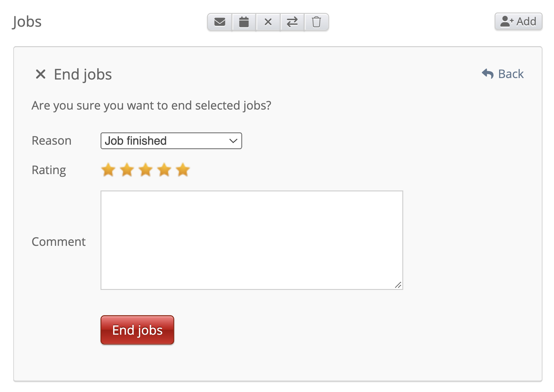
Task: Click inside the Comment text area
Action: (251, 240)
